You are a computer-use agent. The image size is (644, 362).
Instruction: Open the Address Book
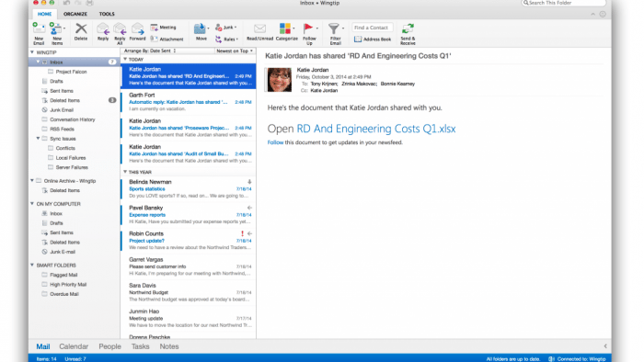pos(373,39)
